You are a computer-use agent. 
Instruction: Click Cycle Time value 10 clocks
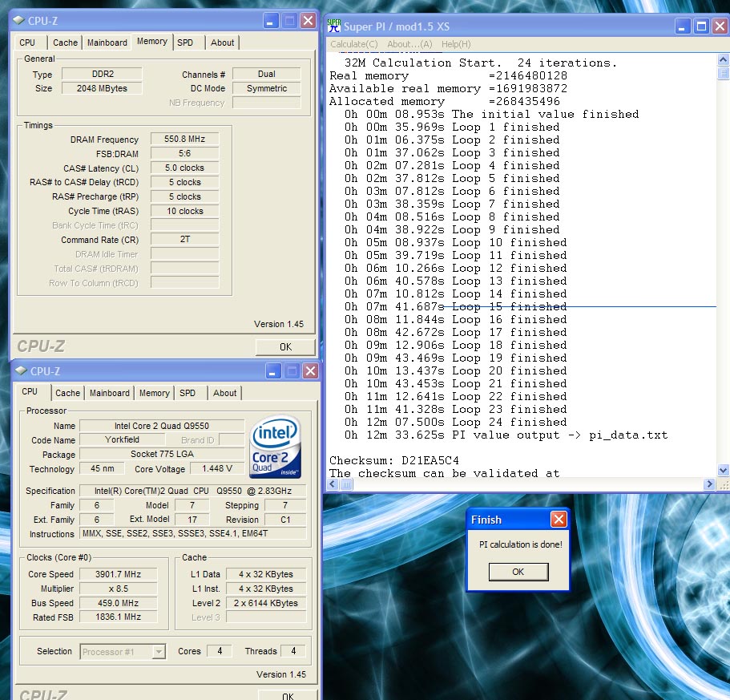(185, 211)
